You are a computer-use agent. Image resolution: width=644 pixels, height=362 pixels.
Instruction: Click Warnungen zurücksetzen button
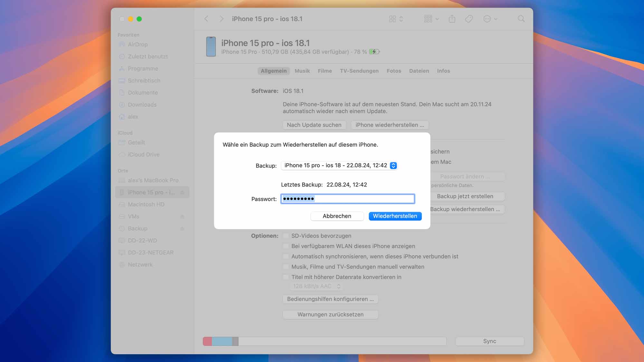[x=330, y=314]
